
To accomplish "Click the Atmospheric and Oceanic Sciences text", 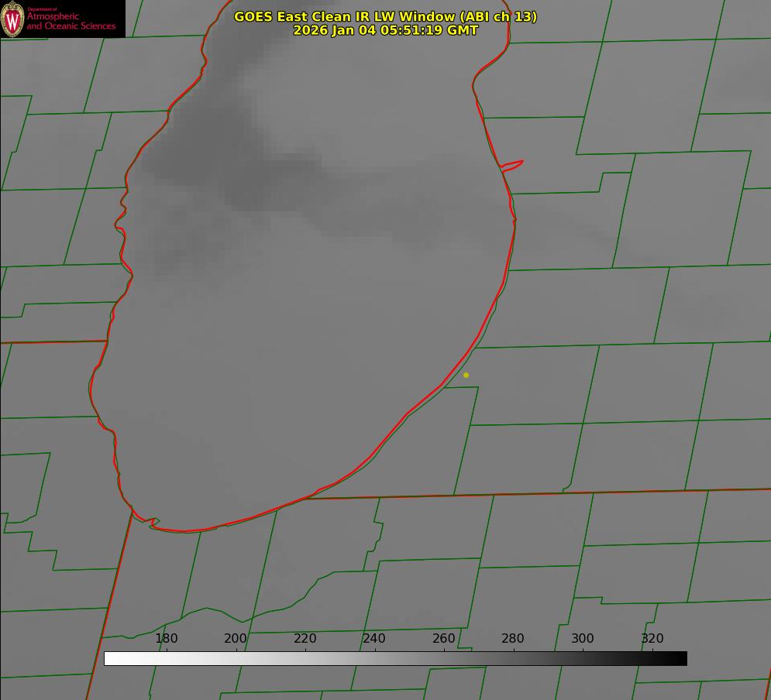I will (x=71, y=21).
